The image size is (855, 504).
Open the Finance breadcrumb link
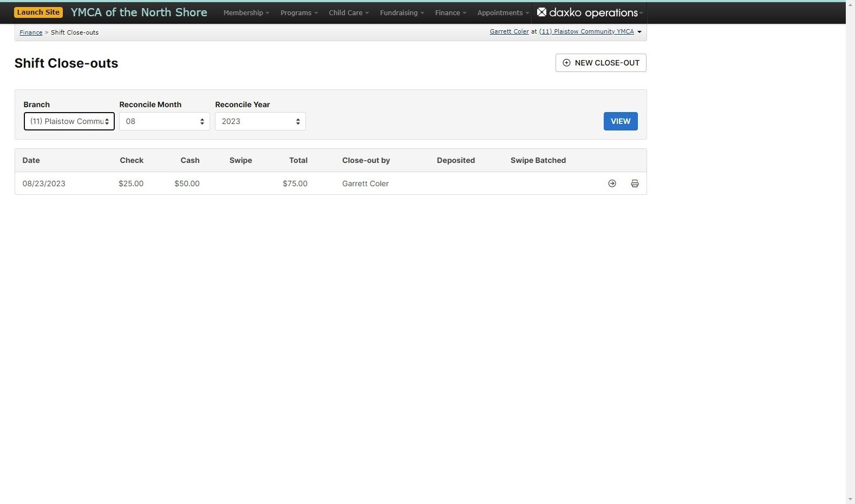coord(31,32)
